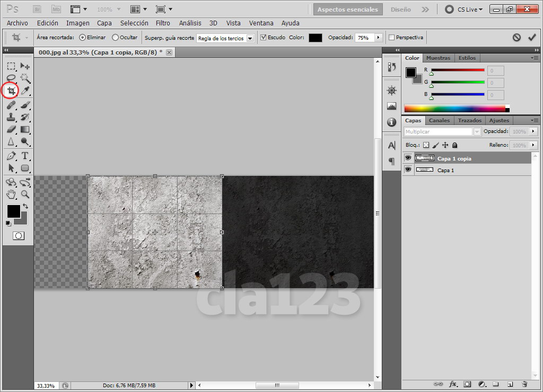Viewport: 543px width, 392px height.
Task: Select the 3D Camera Rotate tool
Action: click(25, 182)
